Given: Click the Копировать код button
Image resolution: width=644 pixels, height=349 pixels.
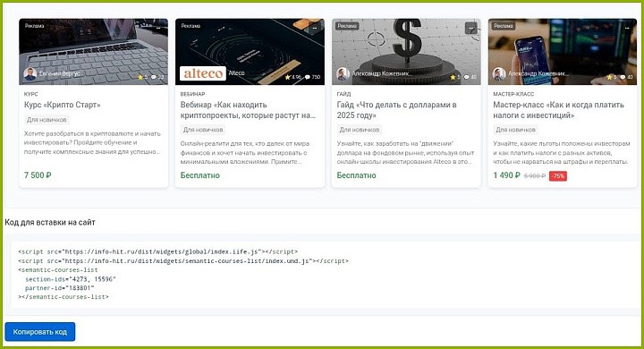Looking at the screenshot, I should (40, 332).
